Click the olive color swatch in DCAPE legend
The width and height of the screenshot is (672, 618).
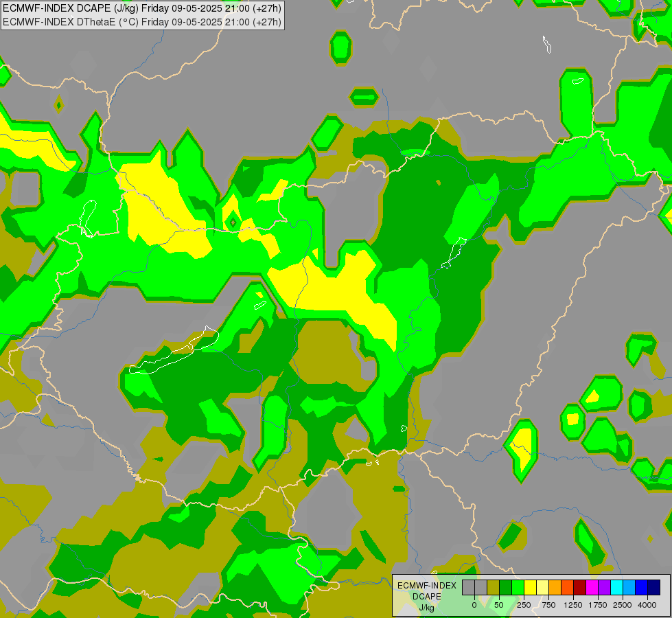(x=494, y=587)
